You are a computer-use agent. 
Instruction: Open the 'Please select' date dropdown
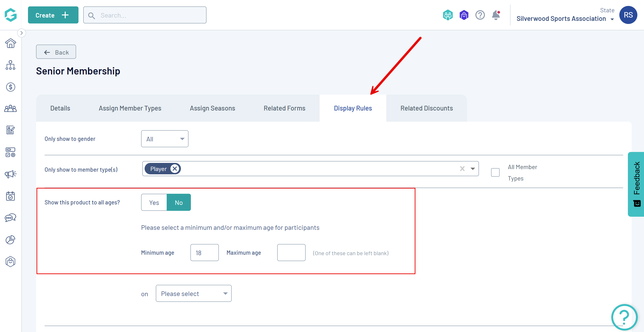(193, 294)
